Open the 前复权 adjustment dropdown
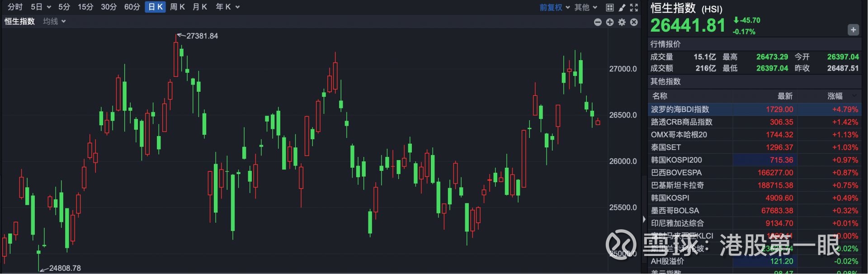This screenshot has width=868, height=274. pos(554,7)
